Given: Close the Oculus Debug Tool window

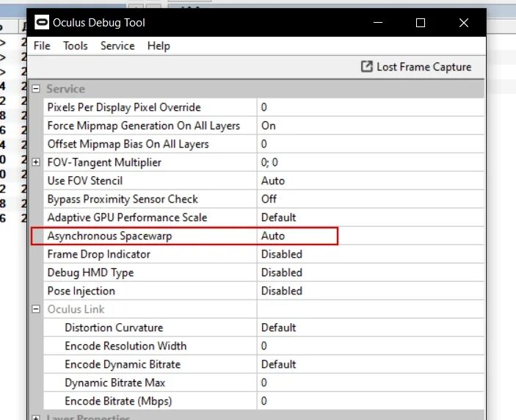Looking at the screenshot, I should (x=464, y=22).
